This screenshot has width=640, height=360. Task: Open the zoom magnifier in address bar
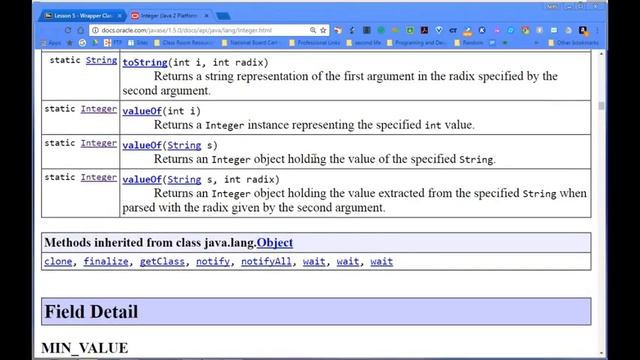[x=313, y=30]
